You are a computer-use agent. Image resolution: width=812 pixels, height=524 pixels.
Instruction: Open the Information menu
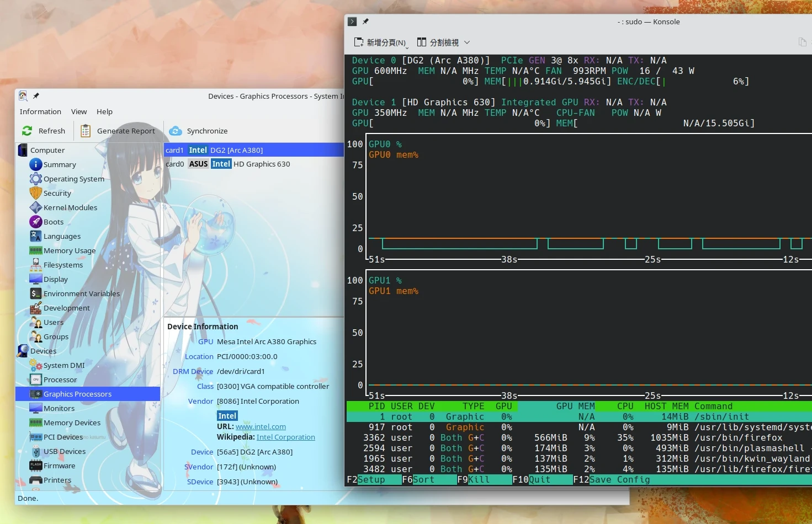(x=40, y=111)
